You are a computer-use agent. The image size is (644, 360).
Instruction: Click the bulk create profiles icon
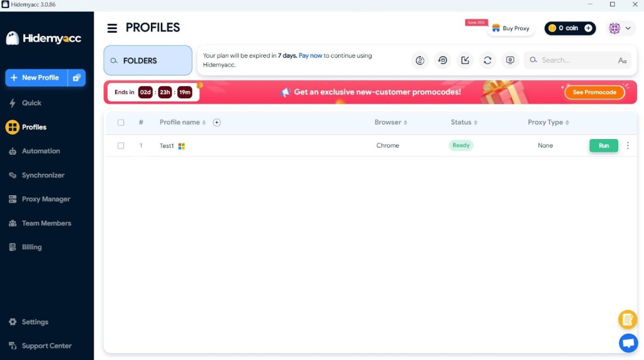point(77,77)
